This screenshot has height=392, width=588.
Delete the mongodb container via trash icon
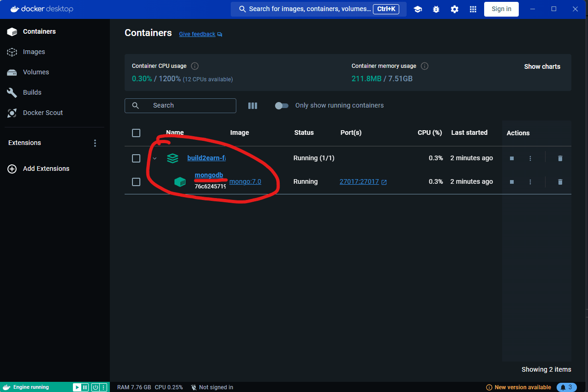pyautogui.click(x=560, y=181)
